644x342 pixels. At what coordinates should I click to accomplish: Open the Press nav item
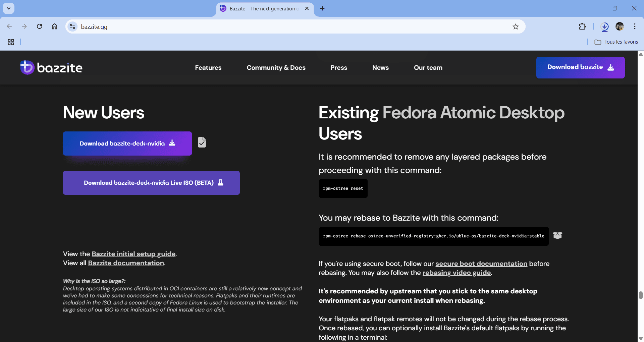tap(339, 68)
